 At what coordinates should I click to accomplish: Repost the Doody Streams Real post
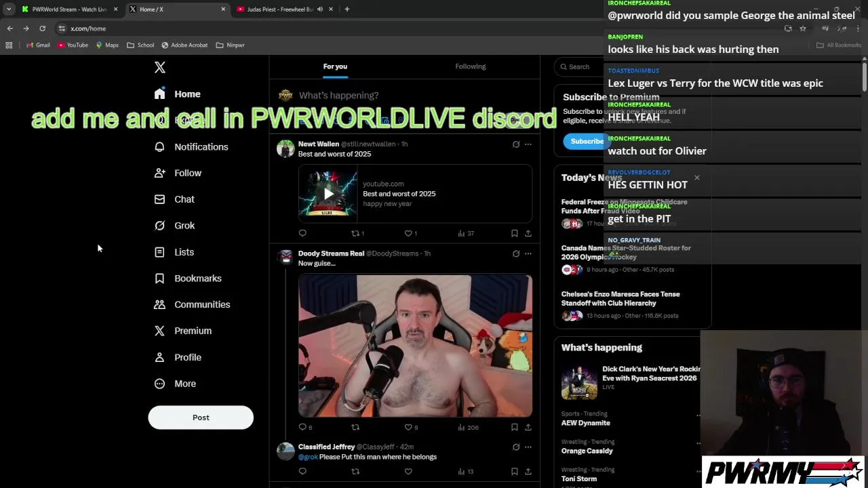pyautogui.click(x=355, y=427)
